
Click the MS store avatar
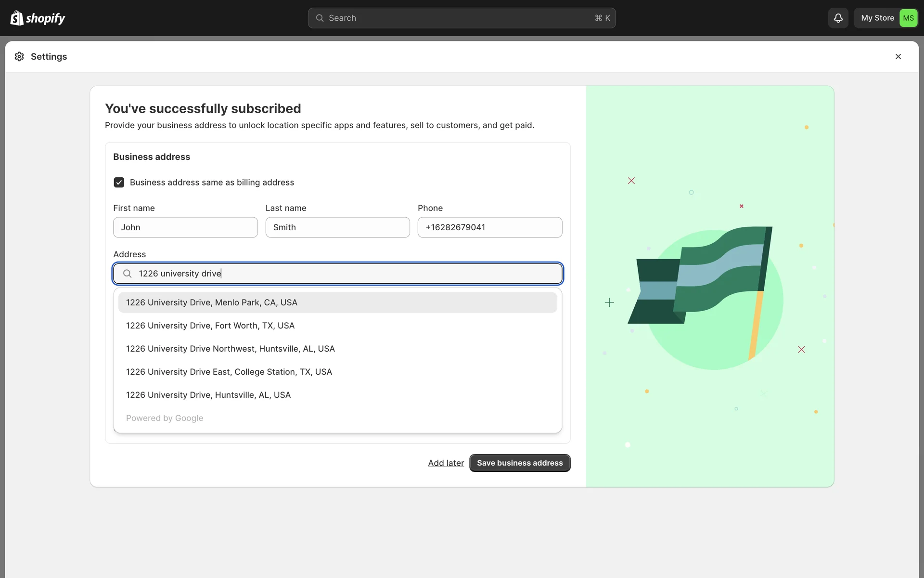pyautogui.click(x=908, y=18)
